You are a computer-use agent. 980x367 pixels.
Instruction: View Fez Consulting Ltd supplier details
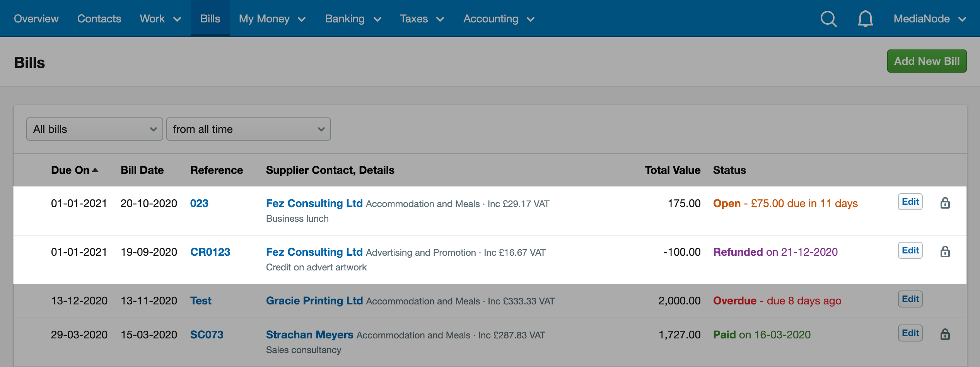click(314, 203)
